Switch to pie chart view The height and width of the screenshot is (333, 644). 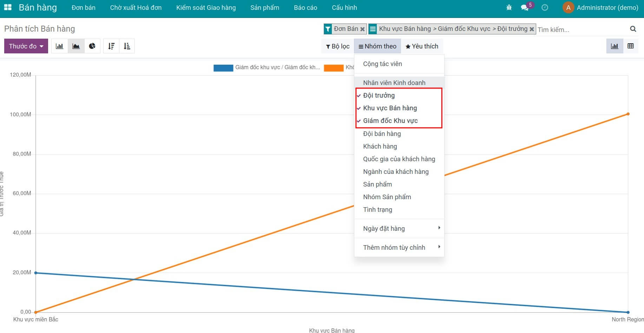92,46
